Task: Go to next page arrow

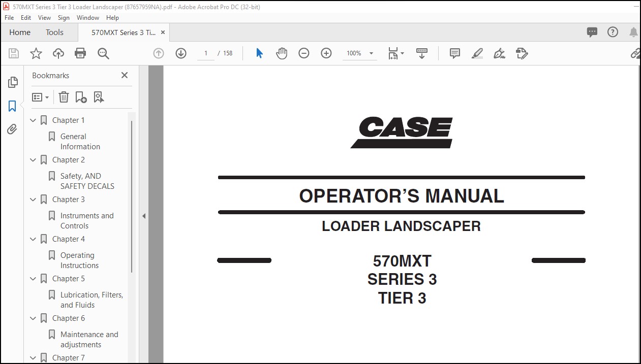Action: tap(181, 53)
